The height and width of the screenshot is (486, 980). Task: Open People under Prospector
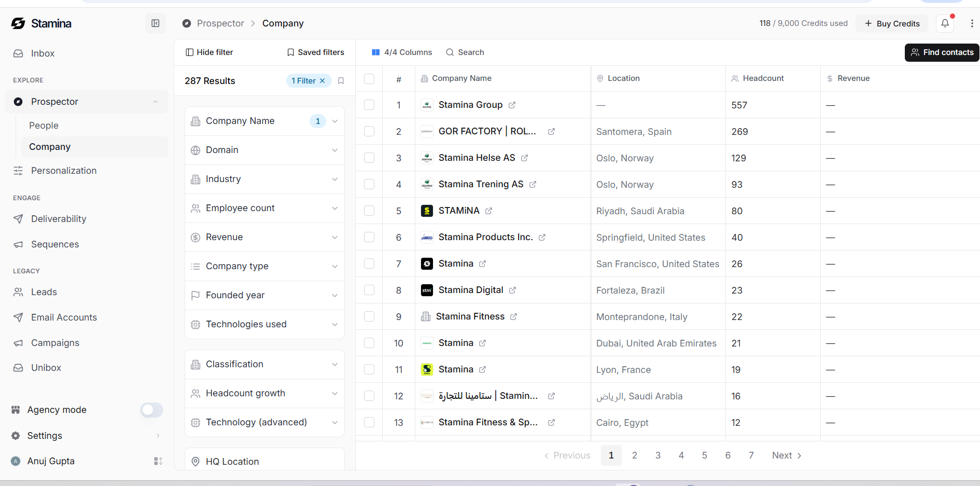click(x=95, y=126)
